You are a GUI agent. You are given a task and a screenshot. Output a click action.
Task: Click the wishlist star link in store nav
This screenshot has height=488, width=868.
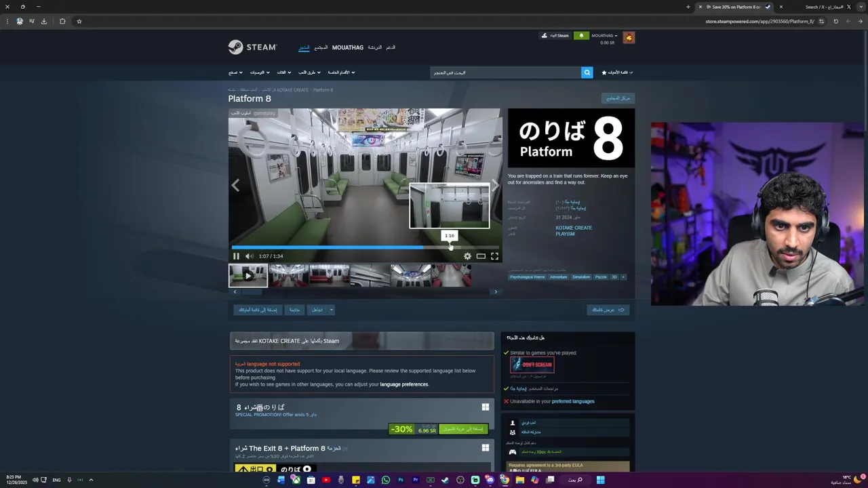tap(617, 73)
